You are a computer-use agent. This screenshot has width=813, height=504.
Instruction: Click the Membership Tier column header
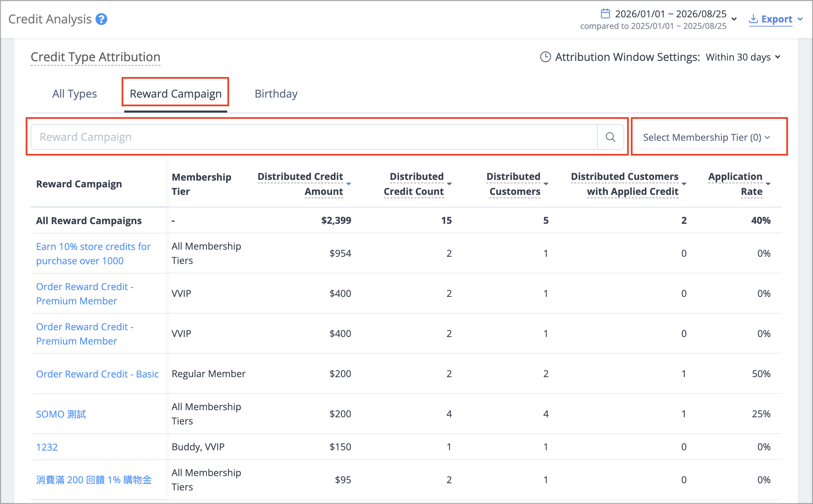tap(201, 184)
